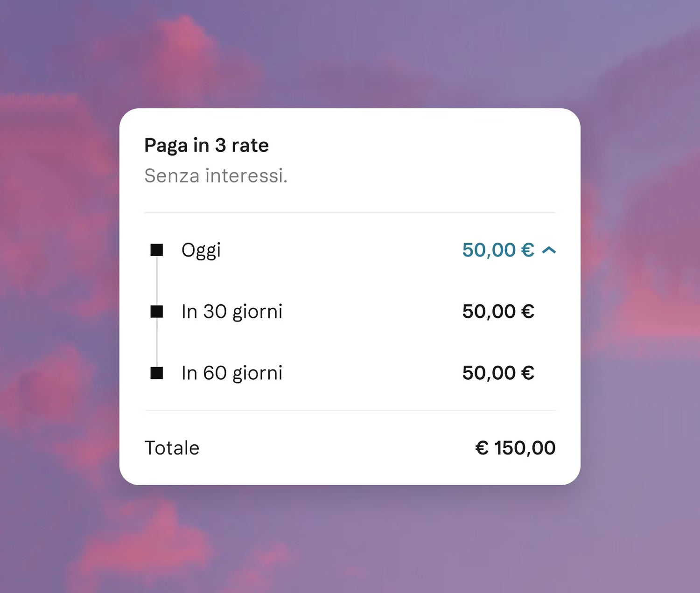Image resolution: width=700 pixels, height=593 pixels.
Task: Click the Senza interessi subtitle
Action: pos(216,176)
